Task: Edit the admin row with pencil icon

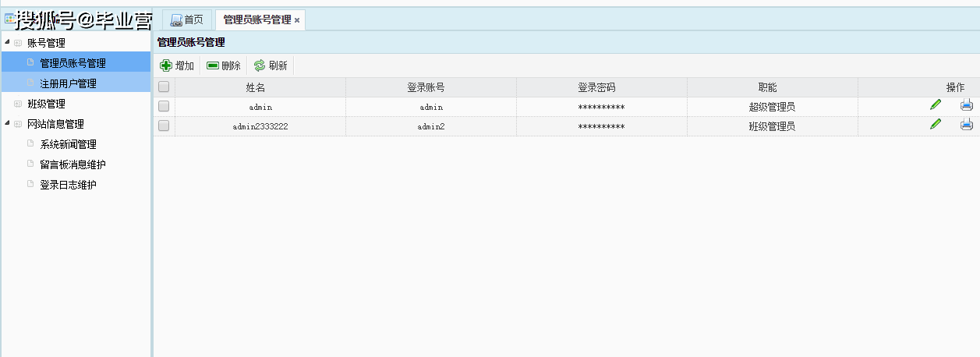Action: coord(936,104)
